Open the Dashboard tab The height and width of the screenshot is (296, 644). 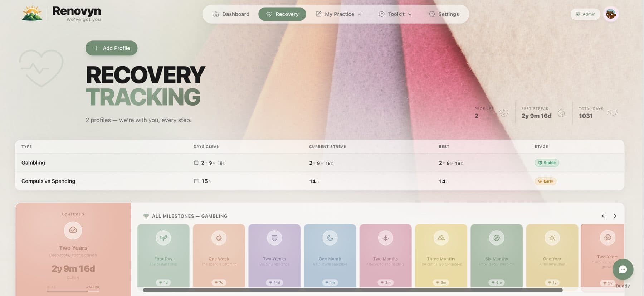pos(231,14)
